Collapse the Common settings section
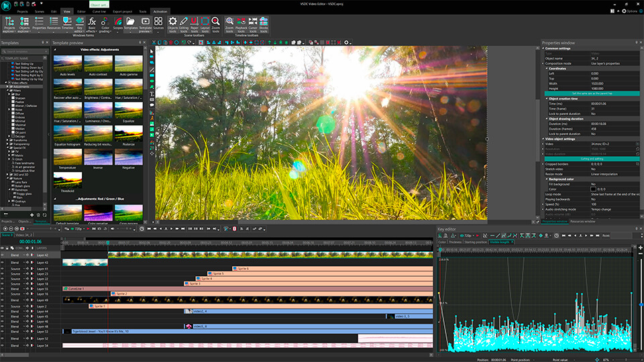Image resolution: width=644 pixels, height=362 pixels. 543,48
